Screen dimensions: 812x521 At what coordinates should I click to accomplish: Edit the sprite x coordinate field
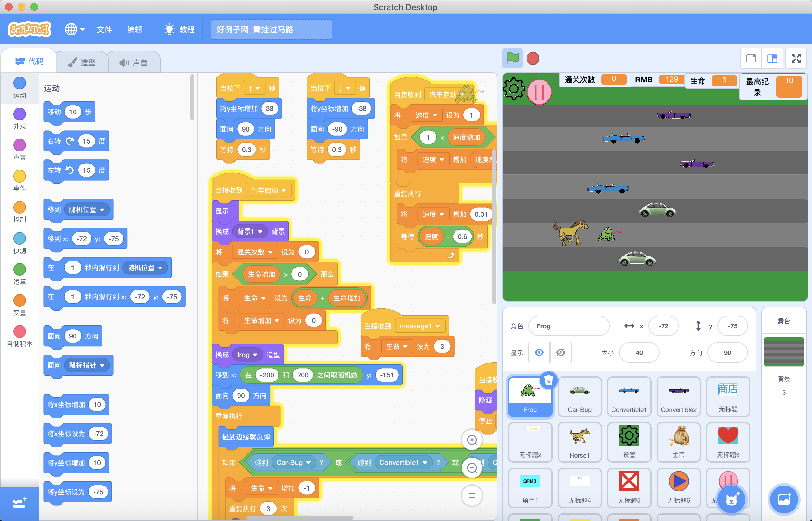663,326
